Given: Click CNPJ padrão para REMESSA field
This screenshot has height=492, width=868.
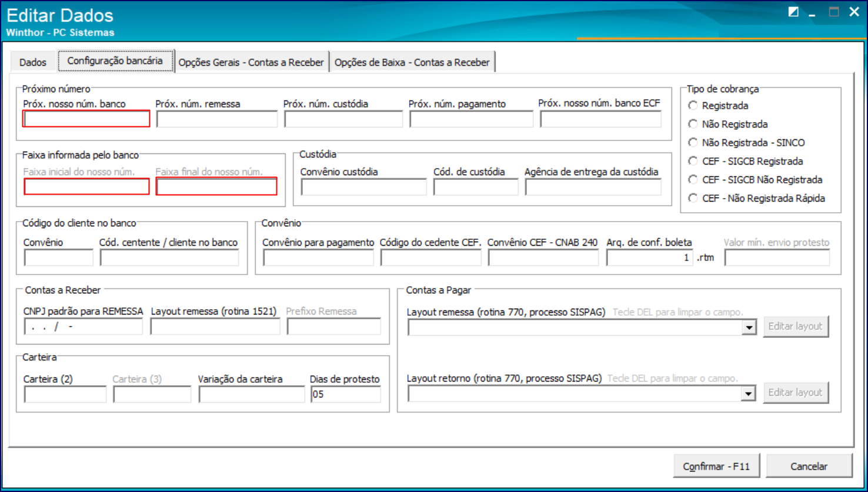Looking at the screenshot, I should tap(84, 326).
